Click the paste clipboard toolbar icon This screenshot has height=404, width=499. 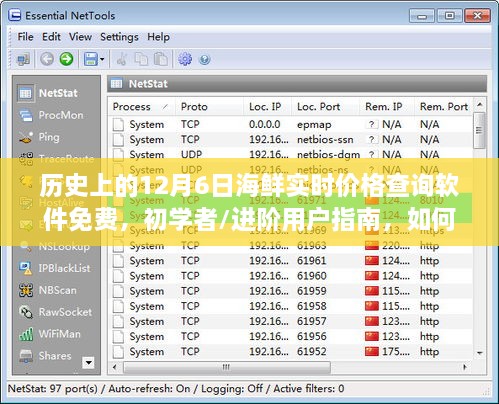(161, 59)
